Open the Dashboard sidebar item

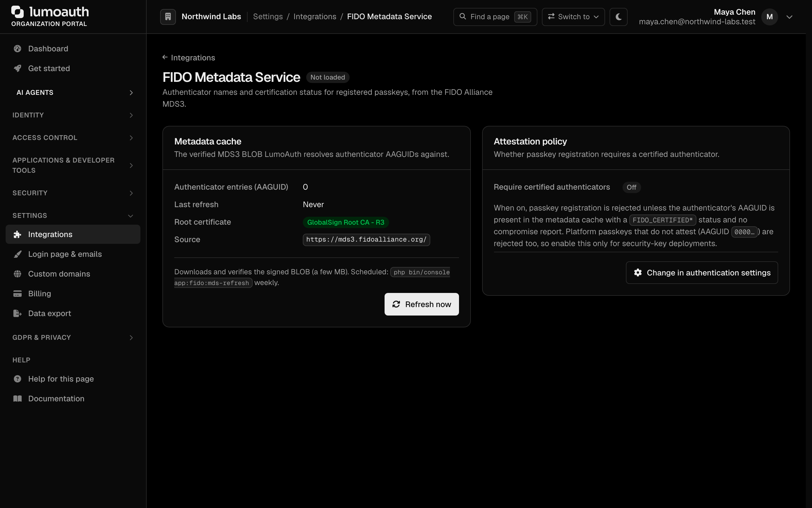(x=73, y=49)
